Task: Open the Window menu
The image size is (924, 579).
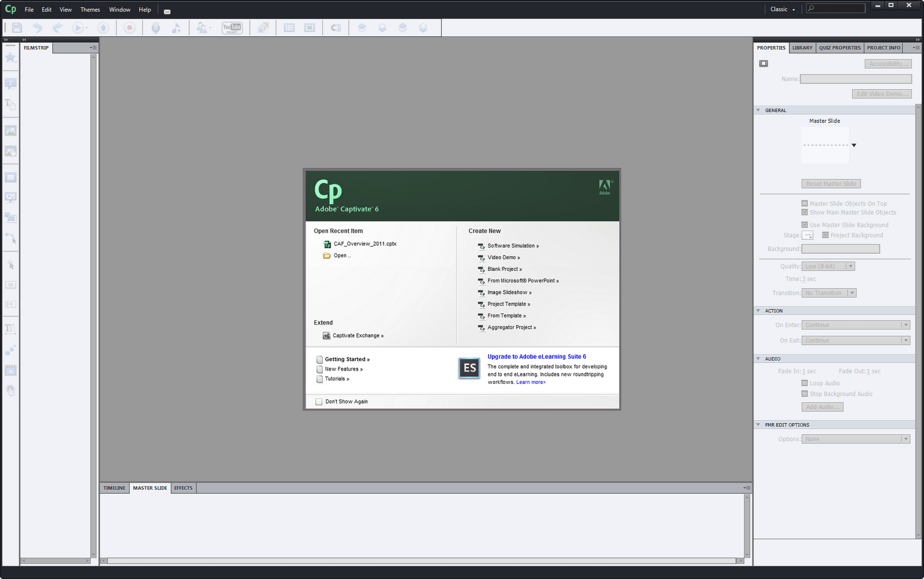Action: click(120, 10)
